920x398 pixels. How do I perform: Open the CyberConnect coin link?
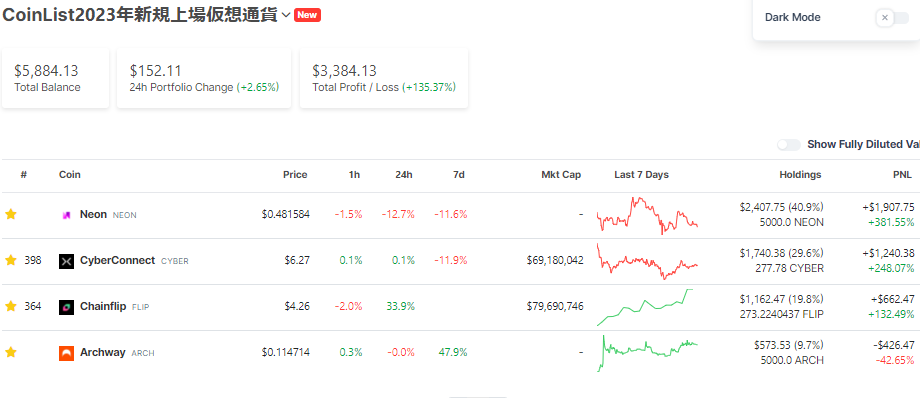point(117,260)
